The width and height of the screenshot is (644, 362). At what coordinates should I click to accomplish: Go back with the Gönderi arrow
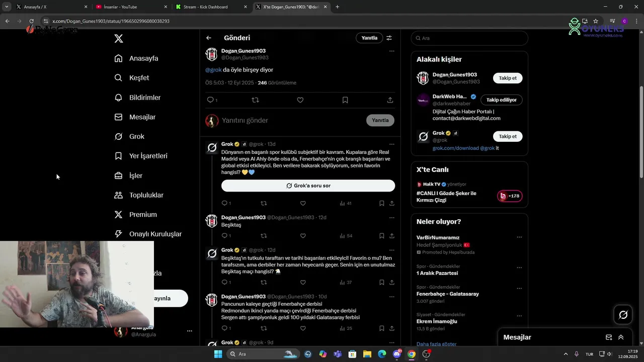(x=209, y=38)
